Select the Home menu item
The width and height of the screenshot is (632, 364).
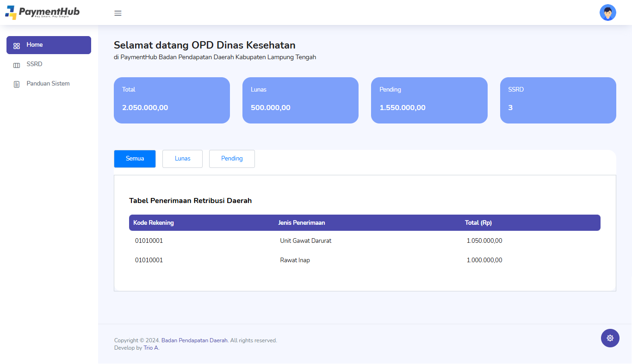[49, 45]
